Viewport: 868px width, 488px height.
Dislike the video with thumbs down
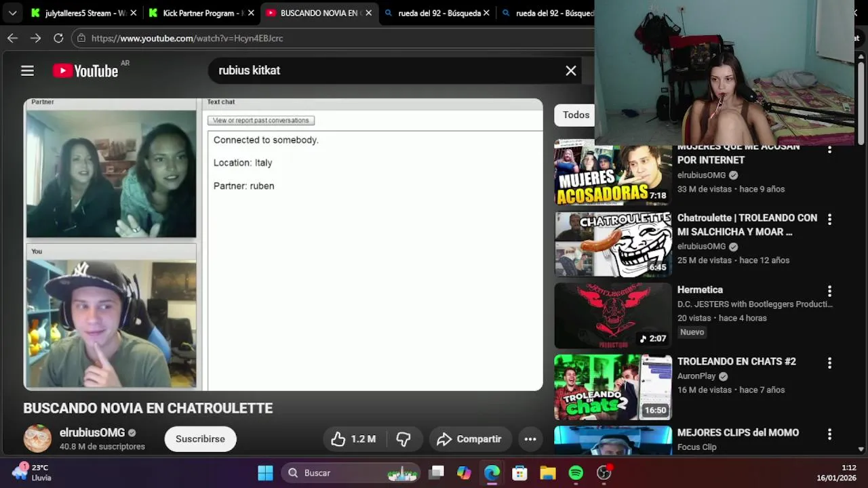[x=403, y=439]
